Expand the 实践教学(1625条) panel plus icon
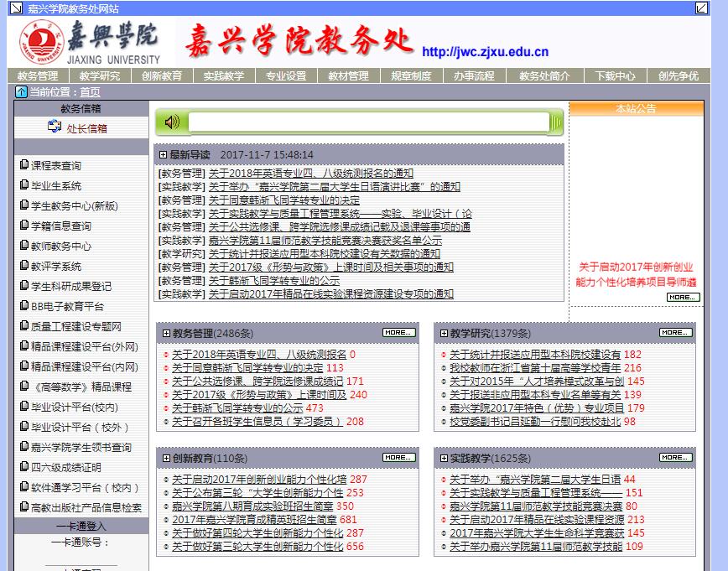Viewport: 728px width, 571px height. pyautogui.click(x=444, y=458)
